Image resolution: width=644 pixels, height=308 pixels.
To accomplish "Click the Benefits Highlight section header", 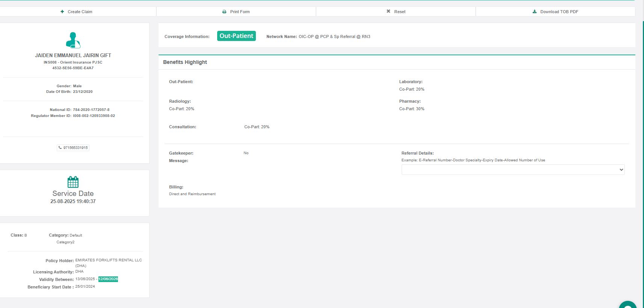I will click(185, 62).
